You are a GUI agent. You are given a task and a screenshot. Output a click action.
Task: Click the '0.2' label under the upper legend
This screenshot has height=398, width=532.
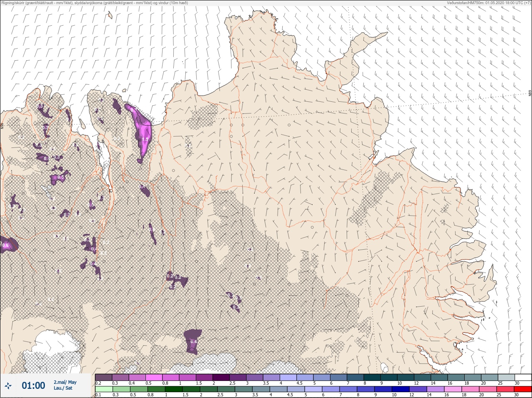[x=98, y=383]
